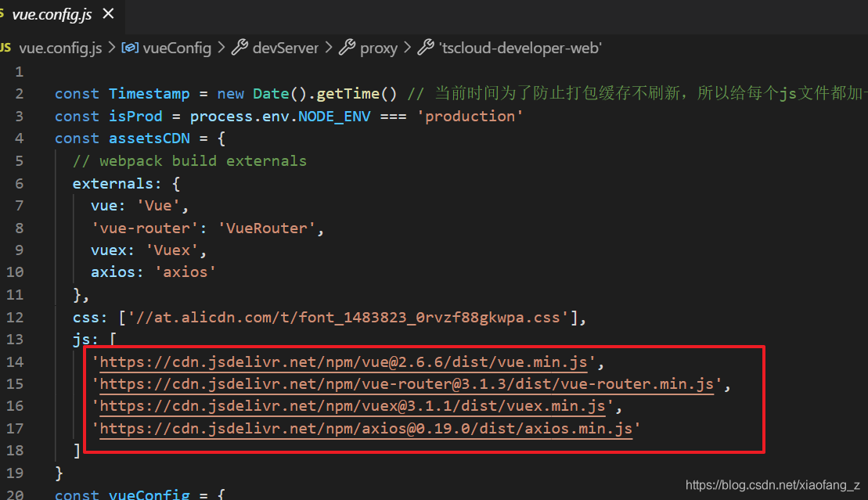Open 'tscloud-developer-web' breadcrumb segment
Viewport: 868px width, 500px height.
[x=520, y=49]
